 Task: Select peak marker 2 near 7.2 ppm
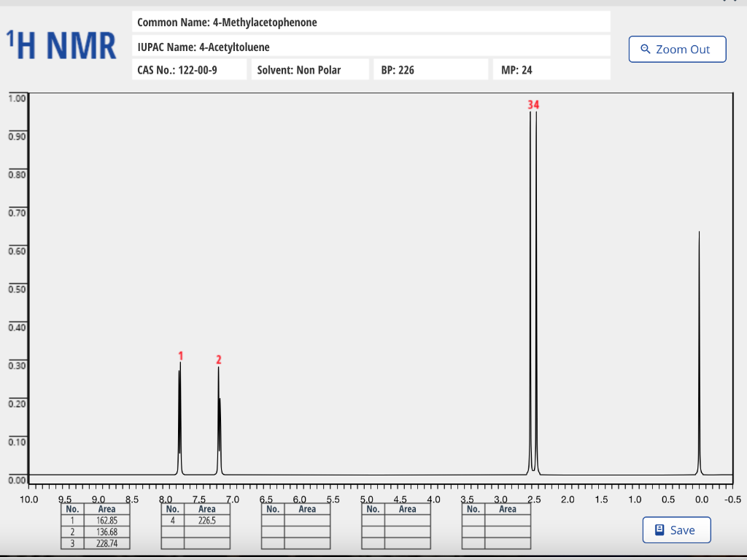[x=218, y=359]
